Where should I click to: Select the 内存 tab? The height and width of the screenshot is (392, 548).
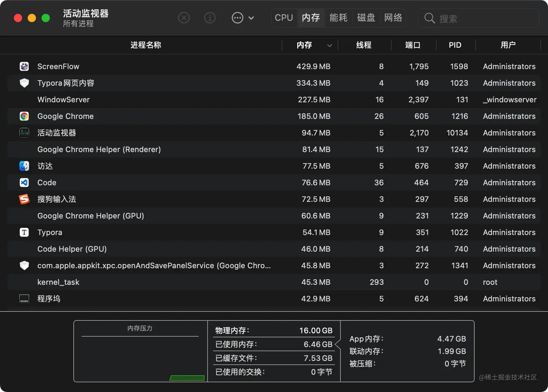pos(311,18)
